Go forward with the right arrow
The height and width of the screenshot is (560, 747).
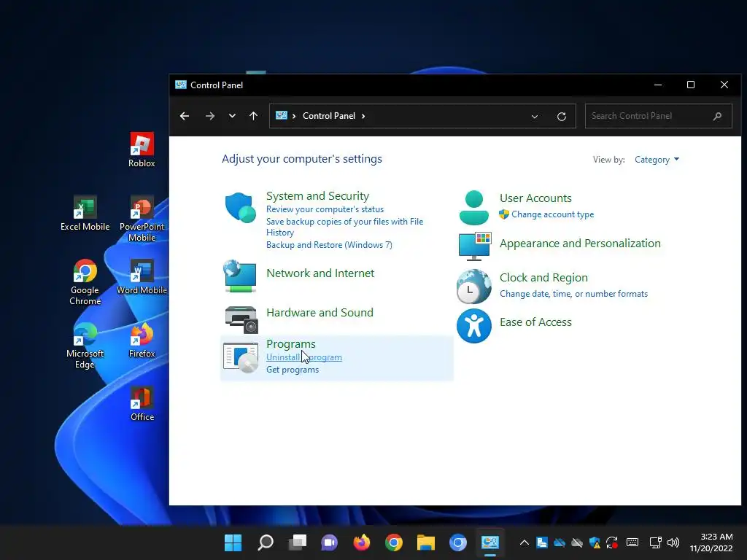coord(209,116)
